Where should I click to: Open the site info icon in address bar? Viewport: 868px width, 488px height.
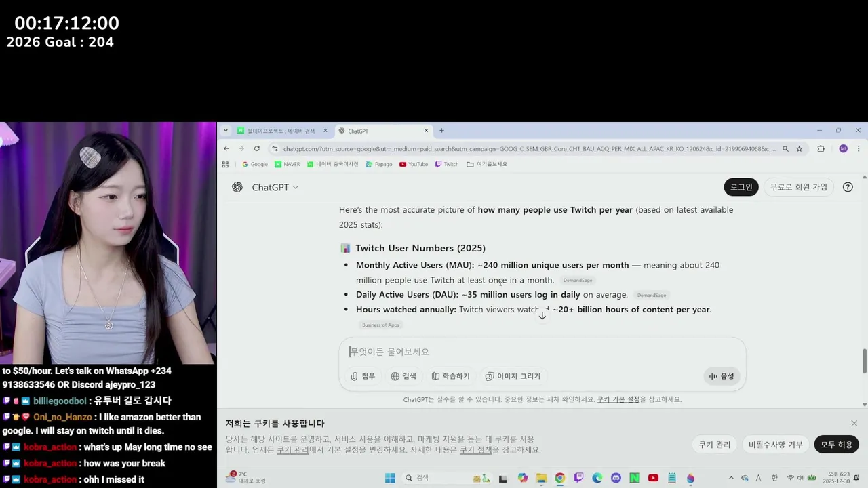point(275,148)
